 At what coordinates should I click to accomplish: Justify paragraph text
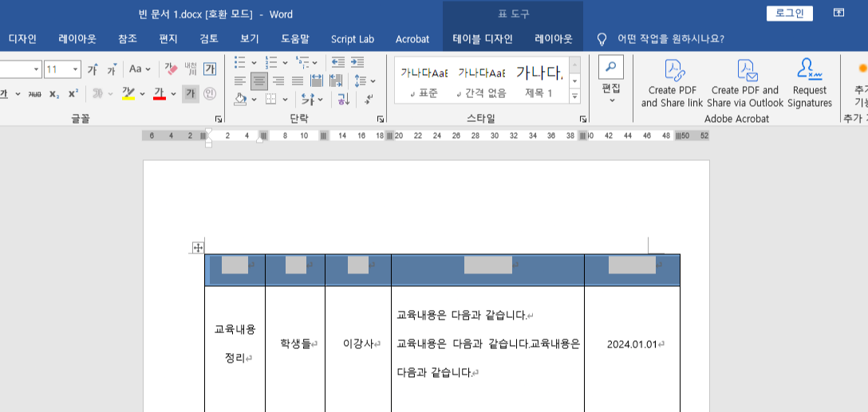pos(298,81)
